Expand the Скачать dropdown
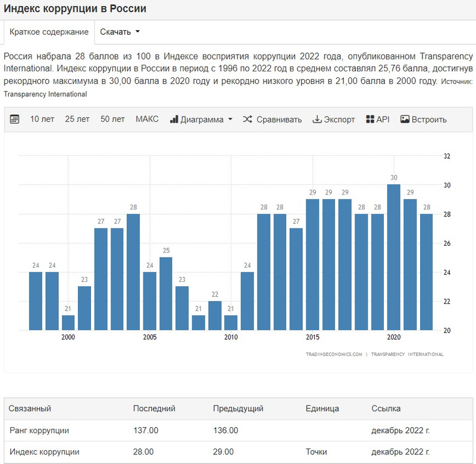 (120, 32)
